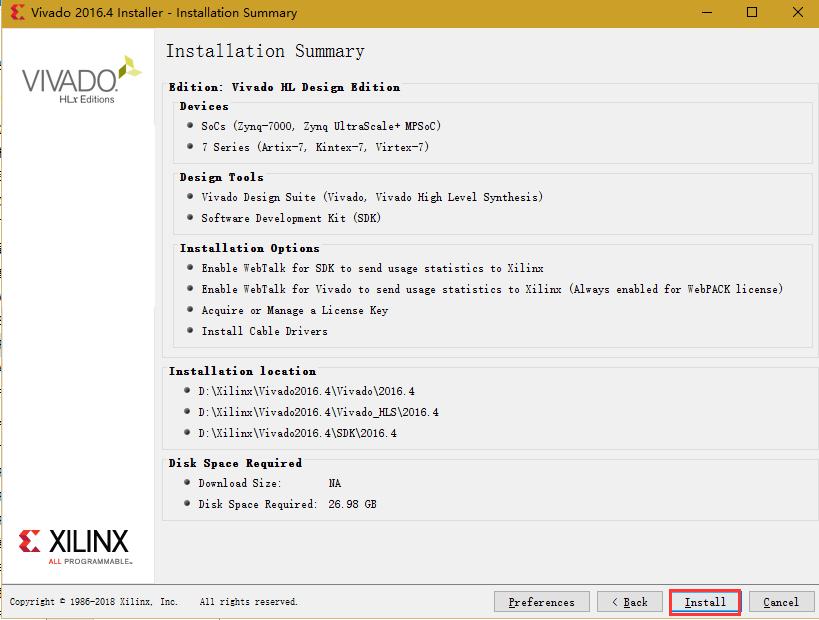
Task: Select the Vivado Design Suite entry
Action: tap(372, 197)
